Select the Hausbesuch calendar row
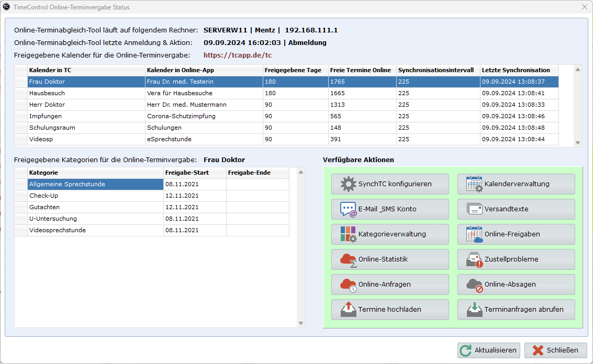This screenshot has height=364, width=593. (x=86, y=93)
